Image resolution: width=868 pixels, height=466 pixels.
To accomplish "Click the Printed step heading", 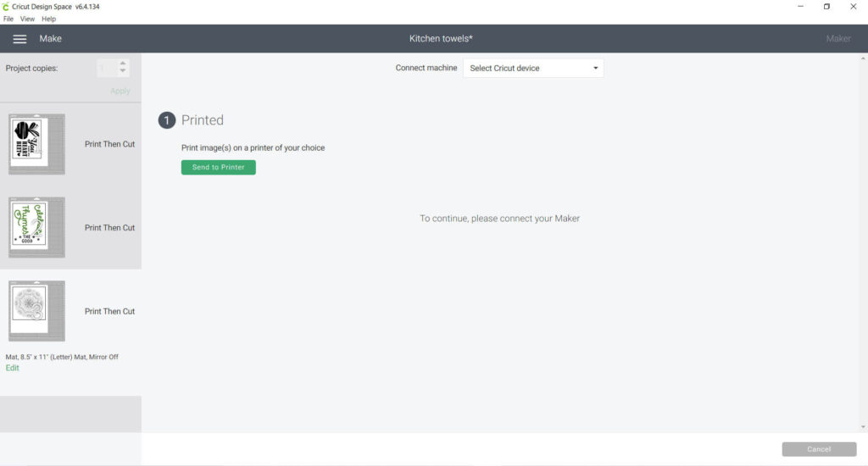I will point(203,120).
